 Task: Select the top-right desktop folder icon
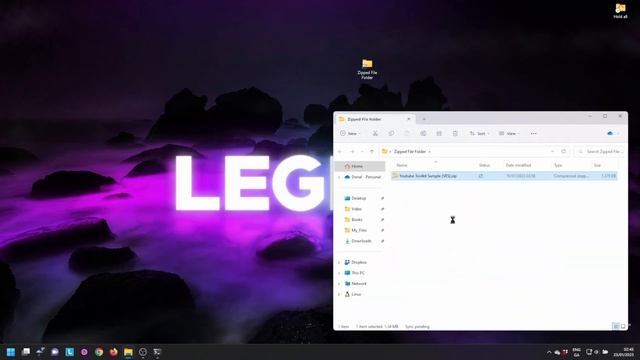(620, 11)
